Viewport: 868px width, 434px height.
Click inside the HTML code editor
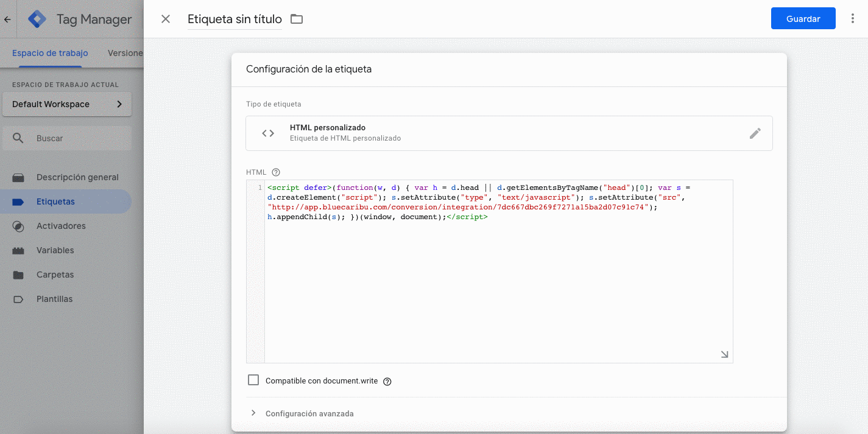coord(498,271)
